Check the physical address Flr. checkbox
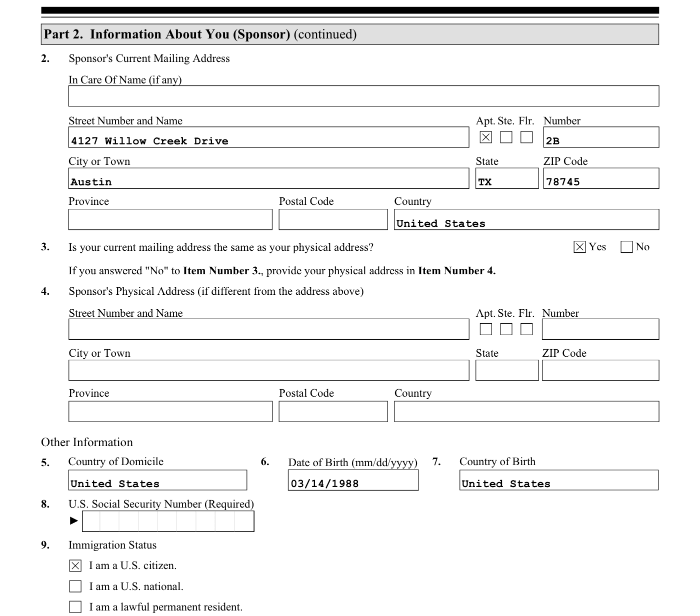Image resolution: width=700 pixels, height=616 pixels. (526, 329)
